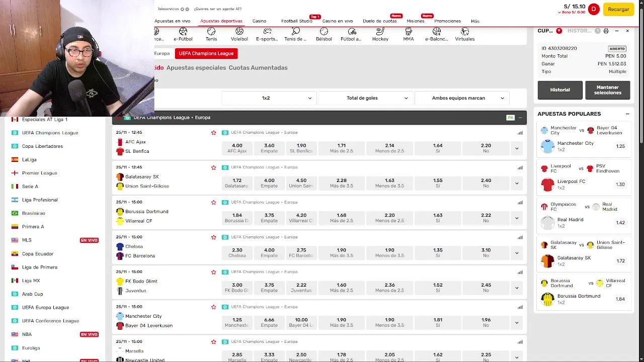
Task: Open NBA league in sidebar
Action: 27,334
